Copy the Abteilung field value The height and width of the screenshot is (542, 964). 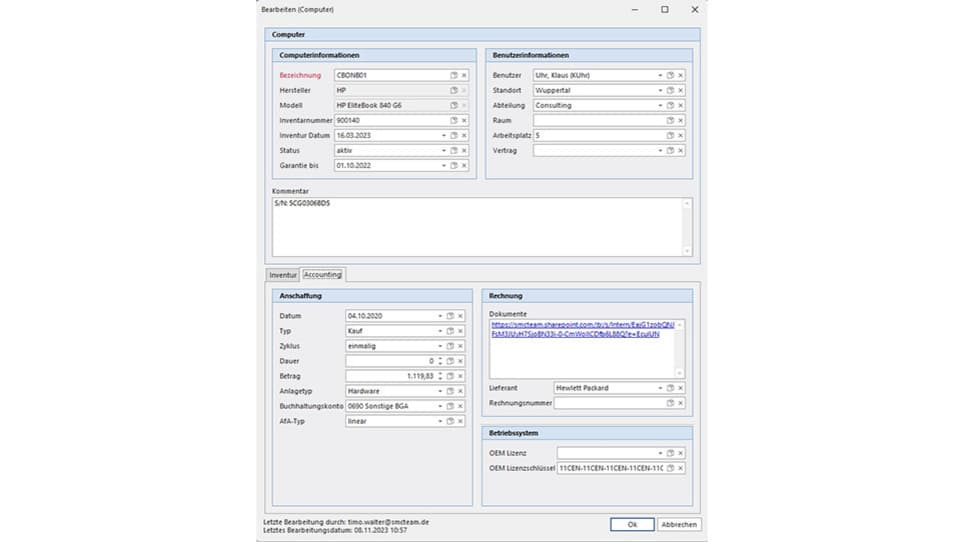(670, 105)
